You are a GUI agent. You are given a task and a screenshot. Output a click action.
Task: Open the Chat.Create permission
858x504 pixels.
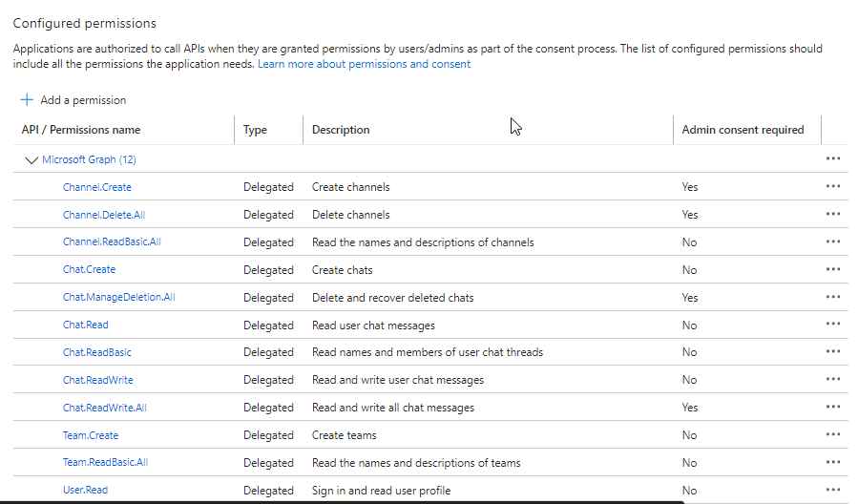tap(89, 269)
